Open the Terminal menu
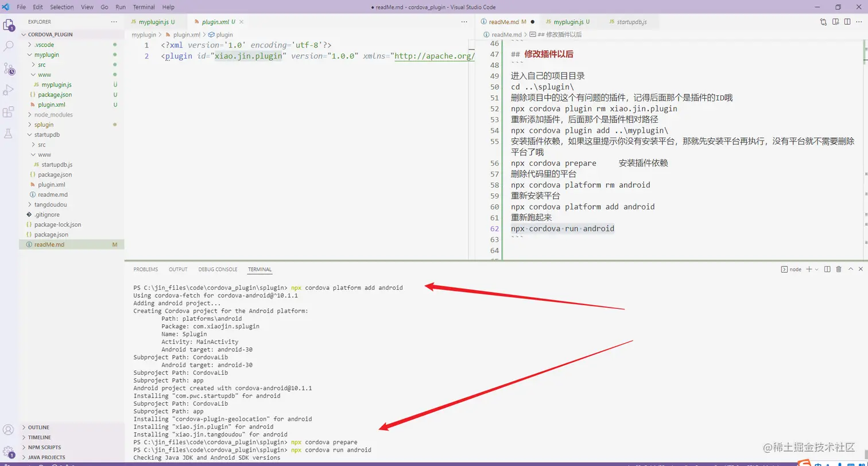This screenshot has height=466, width=868. pos(144,7)
